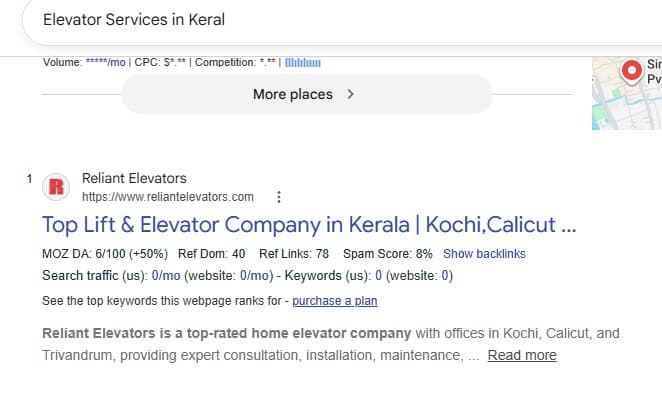Click the Reliant Elevators red R favicon
Image resolution: width=662 pixels, height=393 pixels.
[x=56, y=187]
